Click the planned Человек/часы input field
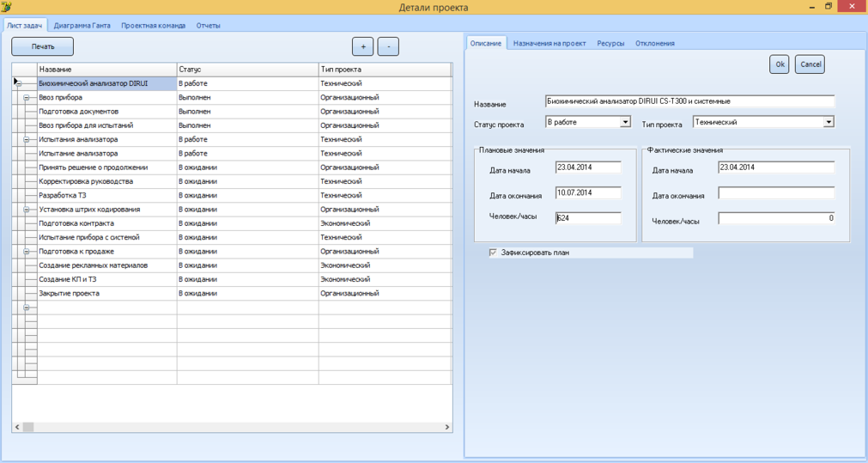Viewport: 868px width, 463px height. (588, 218)
